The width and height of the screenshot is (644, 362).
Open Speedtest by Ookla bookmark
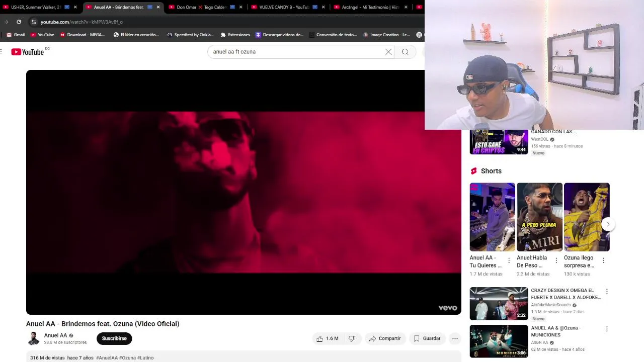pos(190,35)
